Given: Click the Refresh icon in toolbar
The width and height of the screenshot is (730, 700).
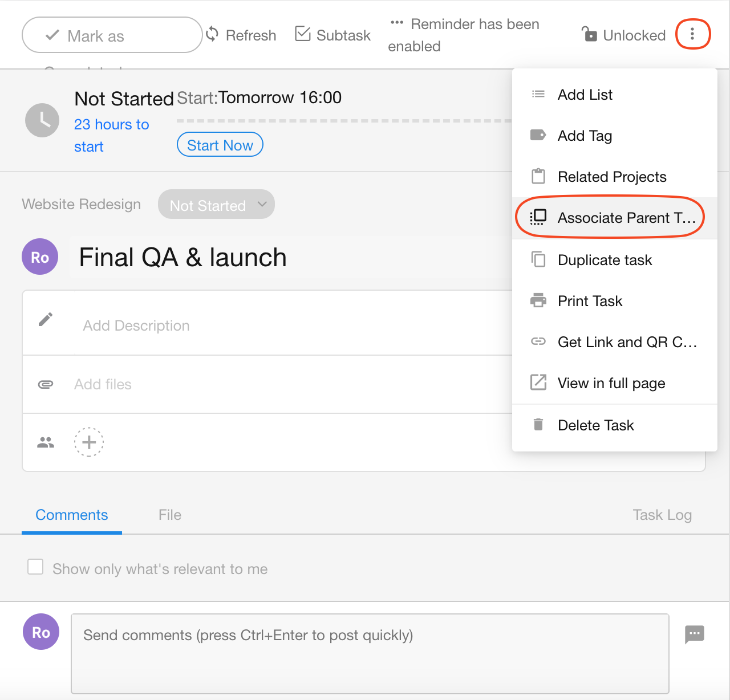Looking at the screenshot, I should click(x=212, y=35).
